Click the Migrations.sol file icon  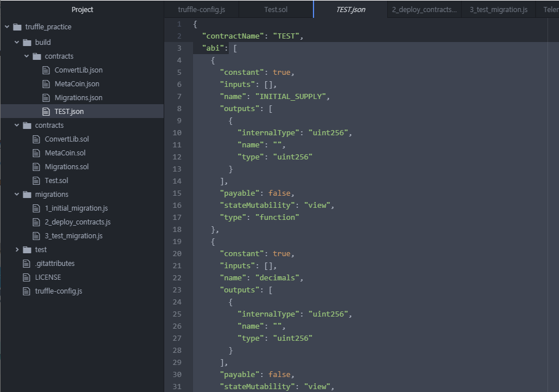(x=36, y=166)
